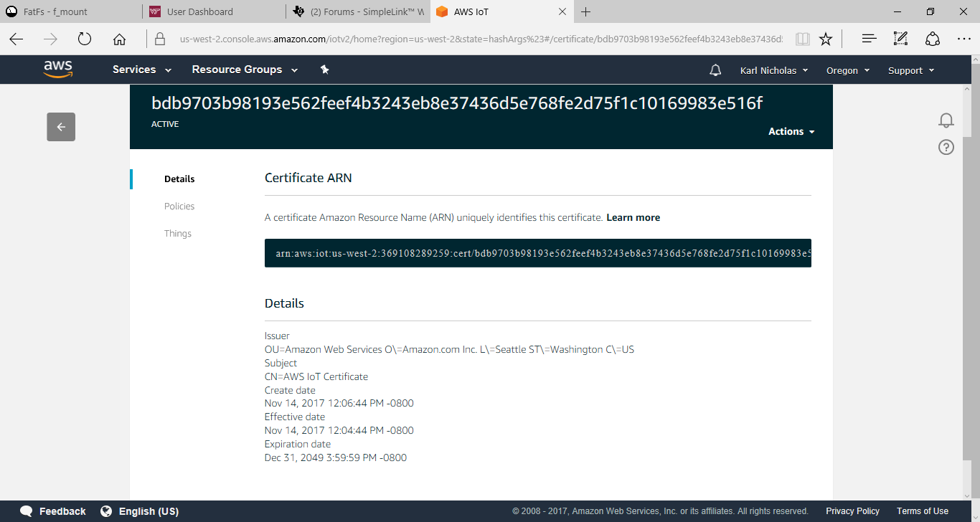The height and width of the screenshot is (522, 980).
Task: Select the Policies sidebar section
Action: (x=179, y=207)
